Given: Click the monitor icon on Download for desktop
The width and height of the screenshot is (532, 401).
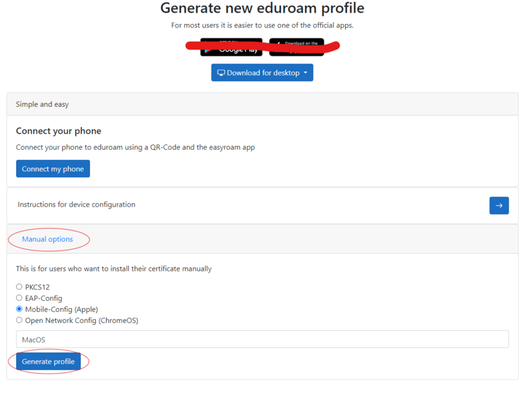Looking at the screenshot, I should 221,73.
